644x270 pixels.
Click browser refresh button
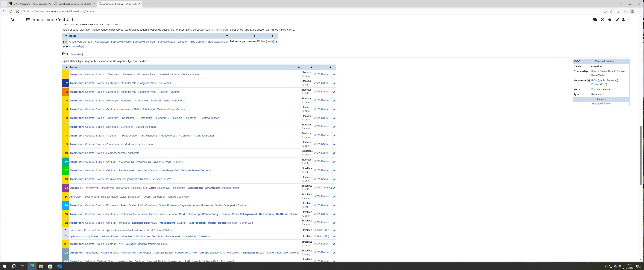[x=11, y=11]
